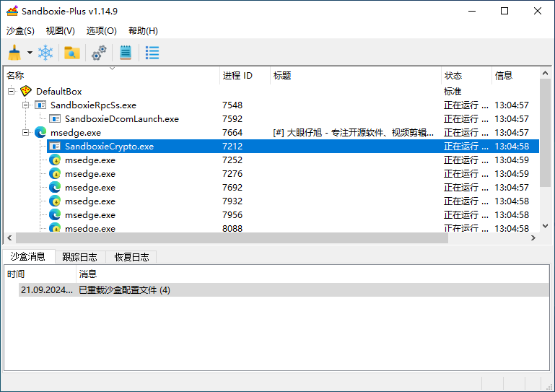Select the 已重载沙盒配置文件 (4) message
555x392 pixels.
124,290
